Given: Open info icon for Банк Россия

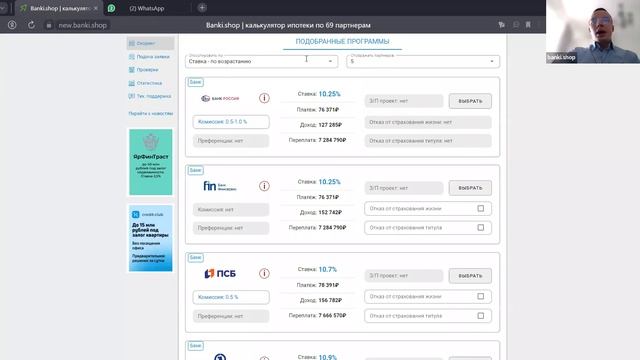Looking at the screenshot, I should [264, 98].
